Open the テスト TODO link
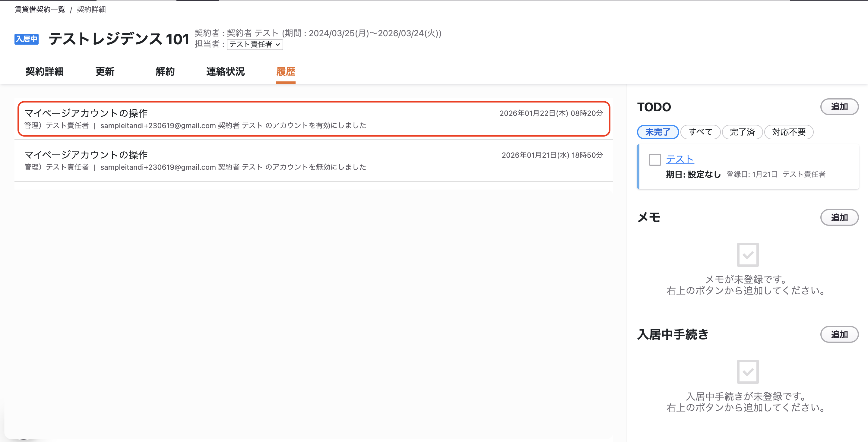 680,159
